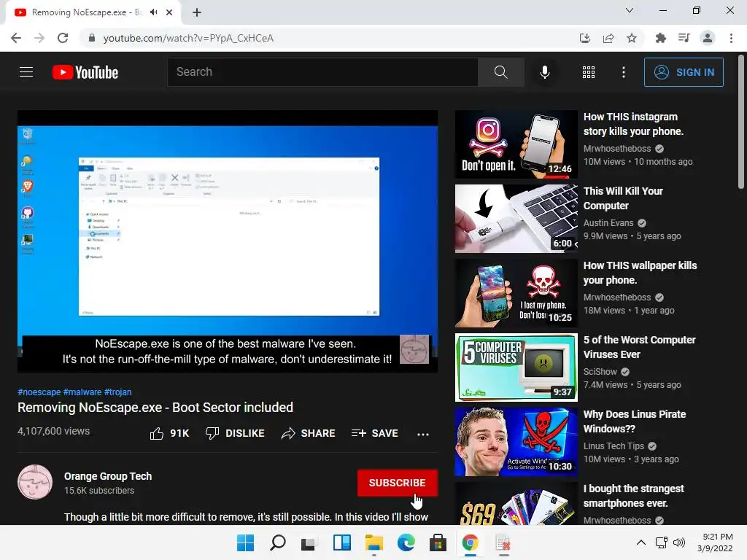747x560 pixels.
Task: Launch Microsoft Edge from taskbar
Action: (x=406, y=542)
